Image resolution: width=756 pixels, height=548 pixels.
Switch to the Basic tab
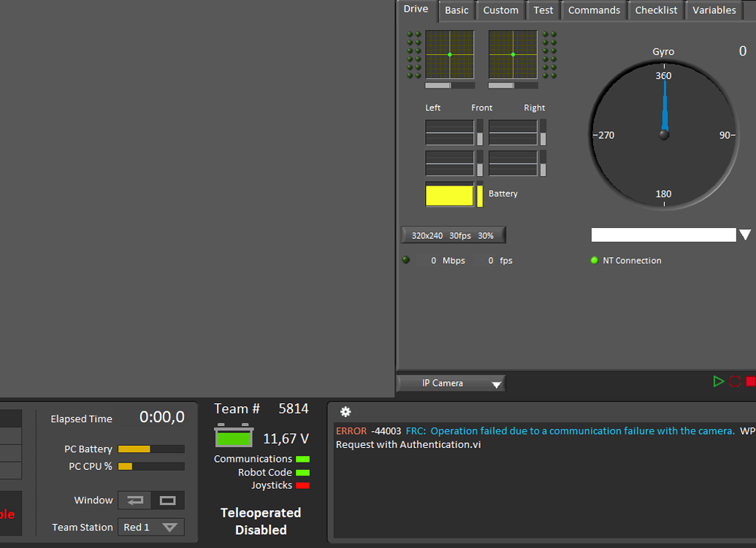pyautogui.click(x=457, y=10)
